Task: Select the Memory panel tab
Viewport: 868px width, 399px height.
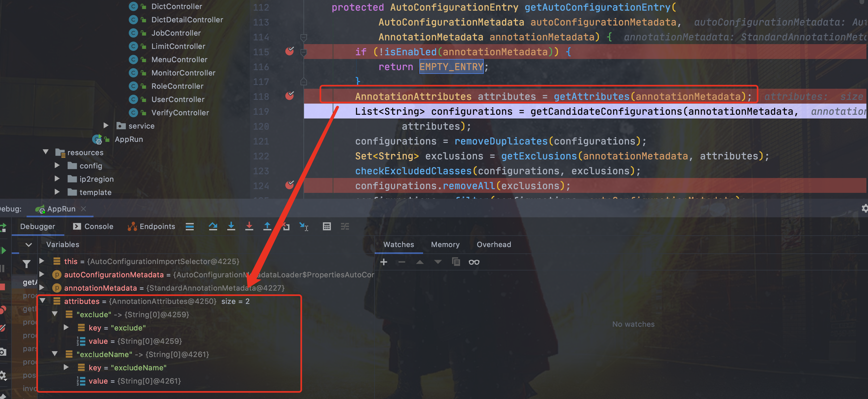Action: 445,245
